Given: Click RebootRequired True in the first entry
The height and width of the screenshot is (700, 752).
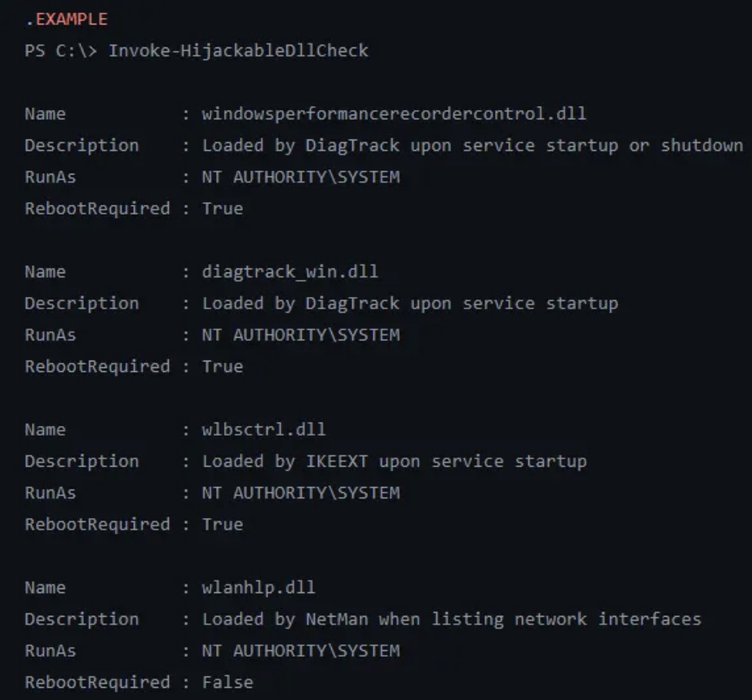Looking at the screenshot, I should coord(223,209).
